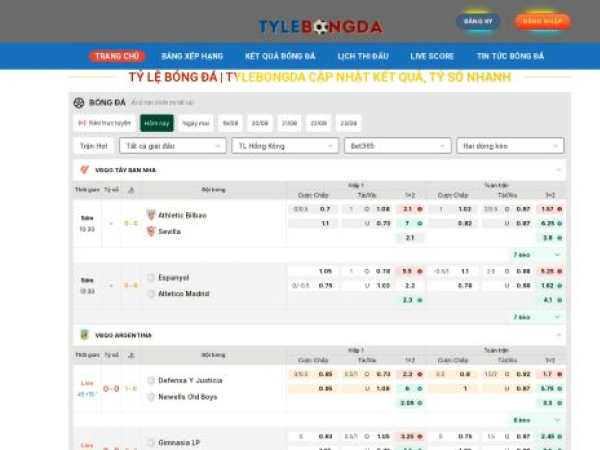Click the Athletic Bilbao team crest
Screen dimensions: 600x450
(151, 215)
